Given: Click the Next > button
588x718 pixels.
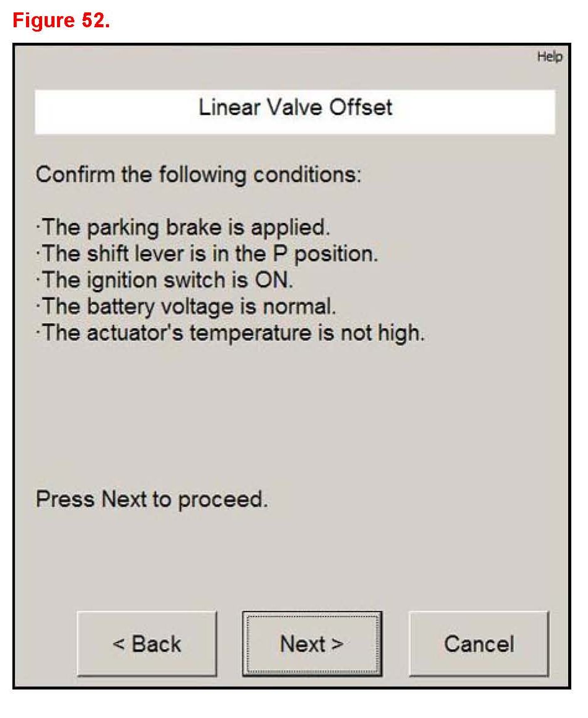Looking at the screenshot, I should [x=312, y=644].
